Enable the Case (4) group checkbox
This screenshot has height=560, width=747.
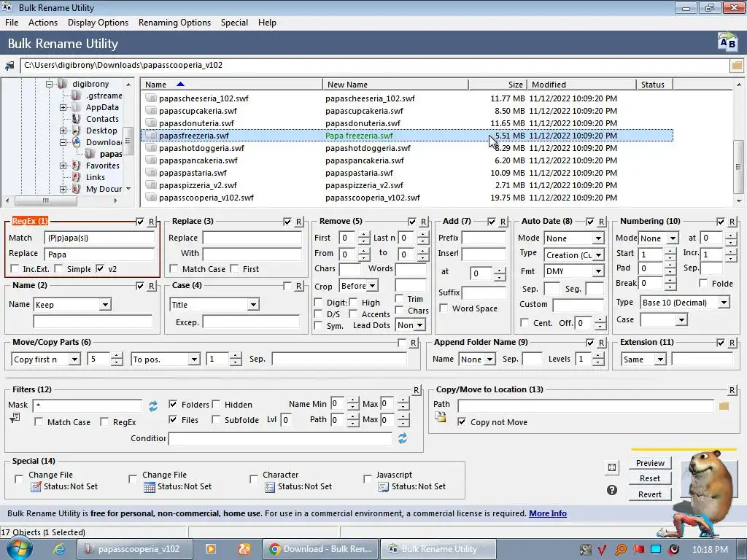pos(287,286)
